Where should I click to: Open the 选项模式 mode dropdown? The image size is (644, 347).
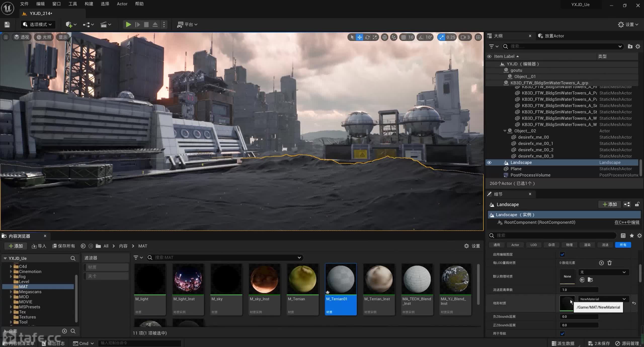[37, 24]
